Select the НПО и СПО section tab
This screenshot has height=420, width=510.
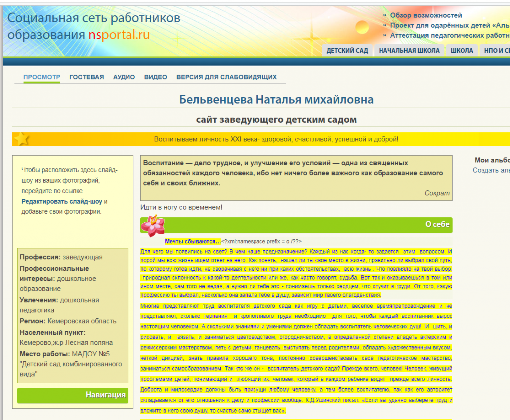tap(495, 50)
